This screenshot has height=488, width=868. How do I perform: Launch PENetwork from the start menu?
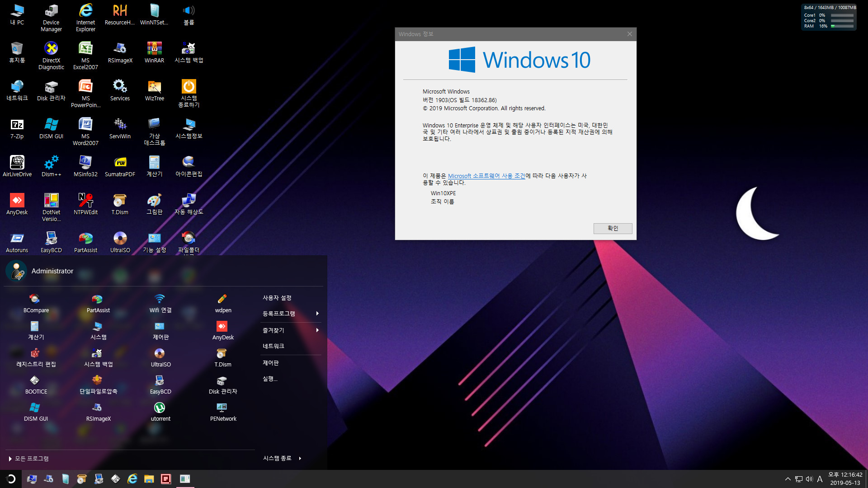click(223, 412)
